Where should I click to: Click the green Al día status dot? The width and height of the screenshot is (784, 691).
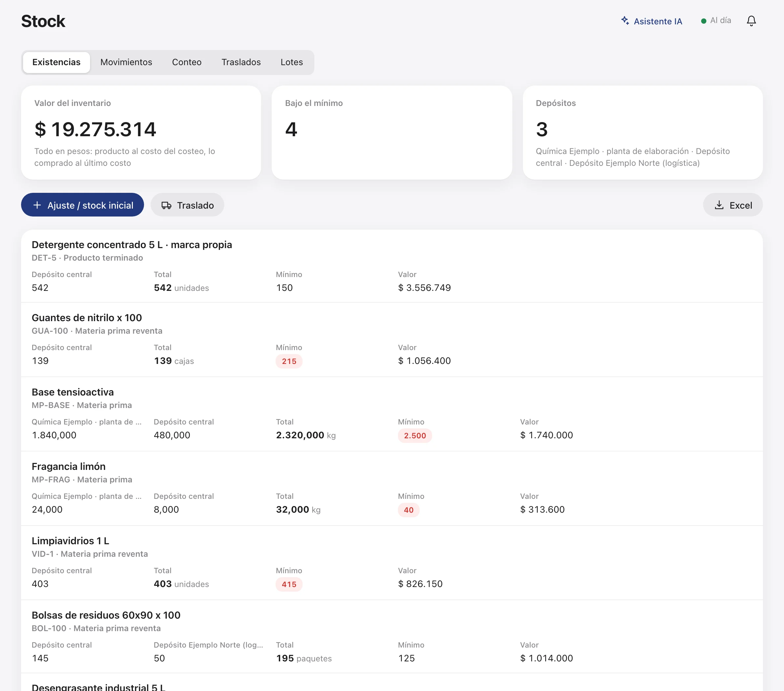tap(703, 21)
